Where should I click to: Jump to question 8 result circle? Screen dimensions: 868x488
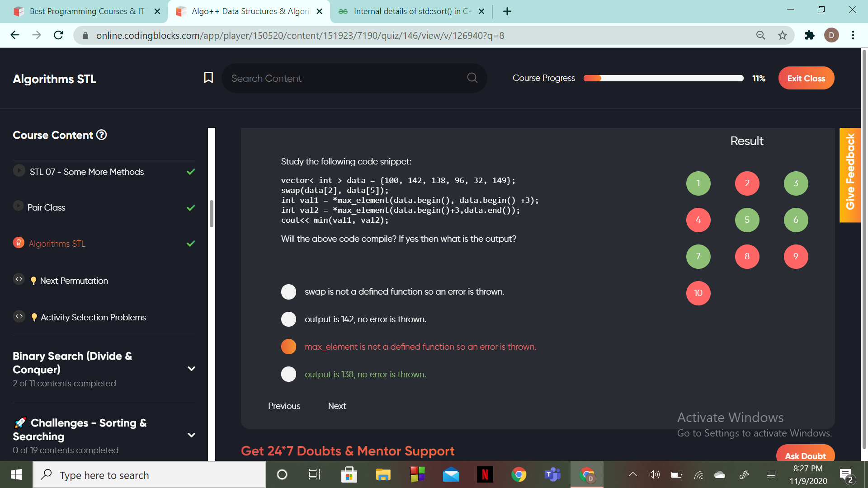[747, 257]
